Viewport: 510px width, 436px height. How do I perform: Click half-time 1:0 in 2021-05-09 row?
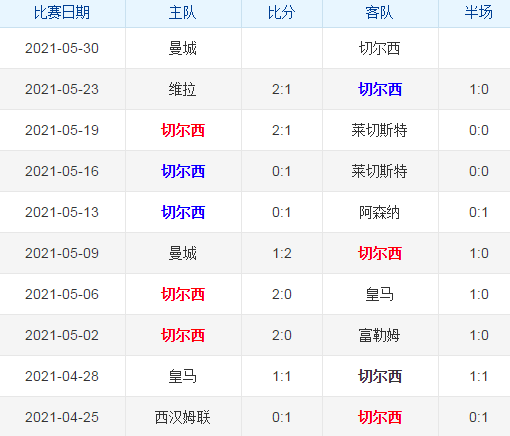click(x=479, y=253)
